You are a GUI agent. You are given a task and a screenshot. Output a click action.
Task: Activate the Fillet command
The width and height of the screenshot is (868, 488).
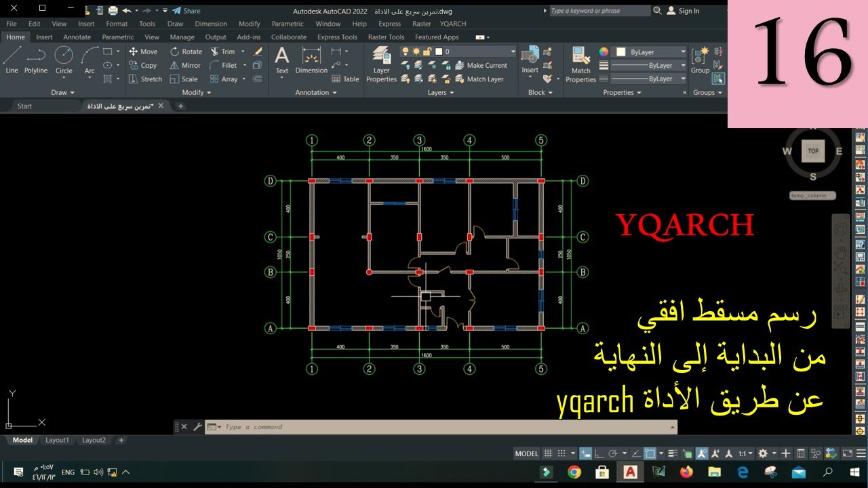pos(224,66)
